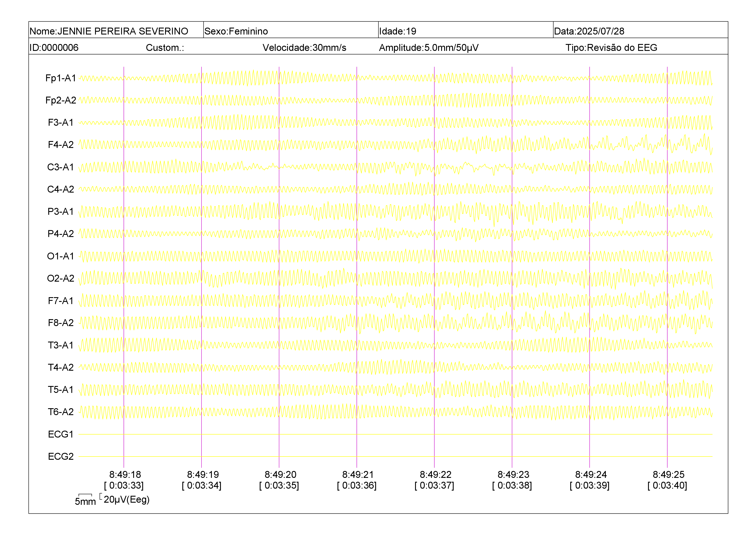
Task: Select the 8:49:21 time label
Action: pos(358,475)
